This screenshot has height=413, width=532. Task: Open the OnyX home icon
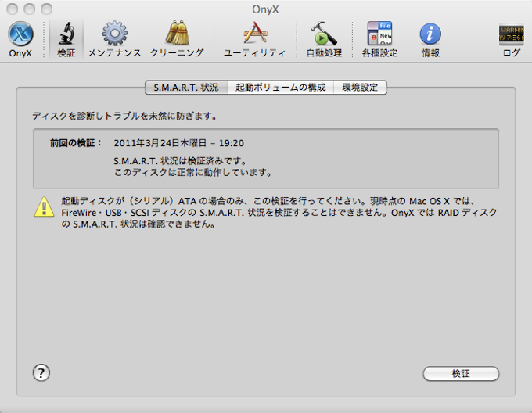coord(20,39)
